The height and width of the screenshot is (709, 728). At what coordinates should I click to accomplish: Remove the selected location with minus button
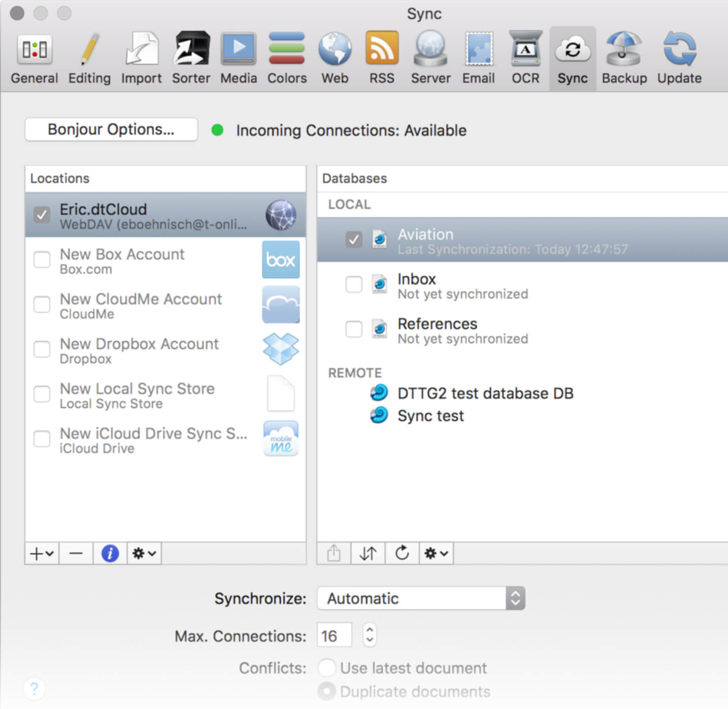pyautogui.click(x=76, y=553)
